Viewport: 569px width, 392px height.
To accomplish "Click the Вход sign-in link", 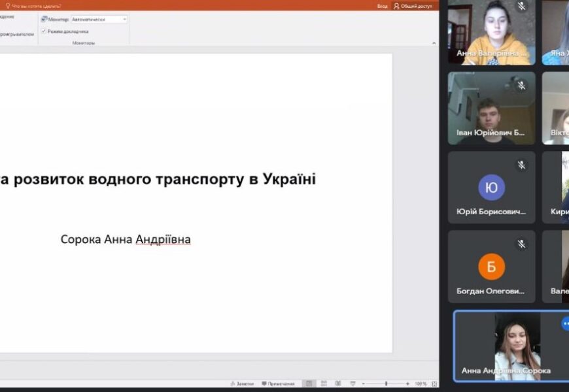I will coord(382,6).
